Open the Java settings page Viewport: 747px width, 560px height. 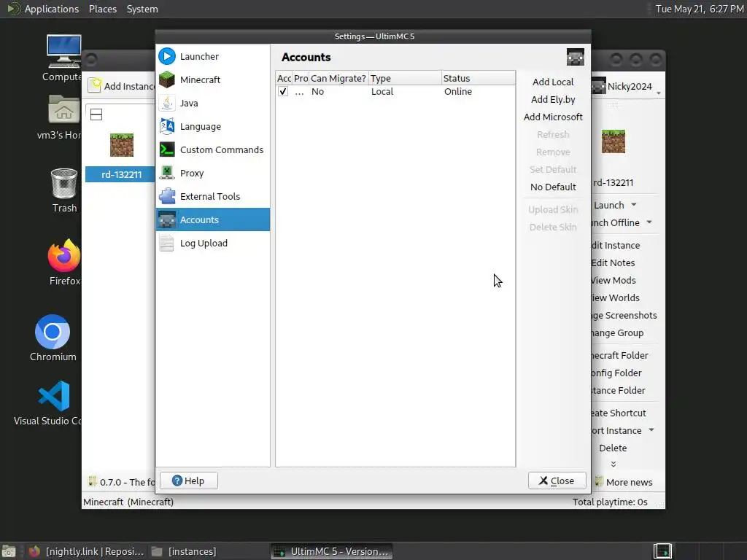tap(212, 103)
